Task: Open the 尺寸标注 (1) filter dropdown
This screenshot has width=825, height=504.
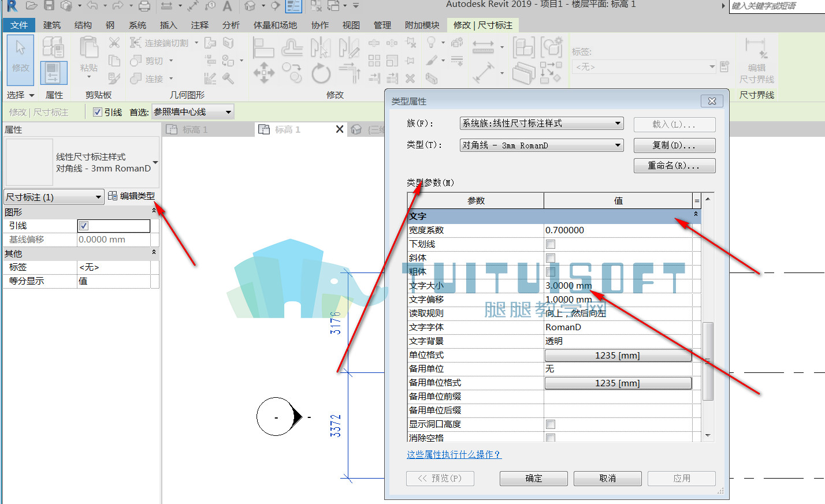Action: point(54,197)
